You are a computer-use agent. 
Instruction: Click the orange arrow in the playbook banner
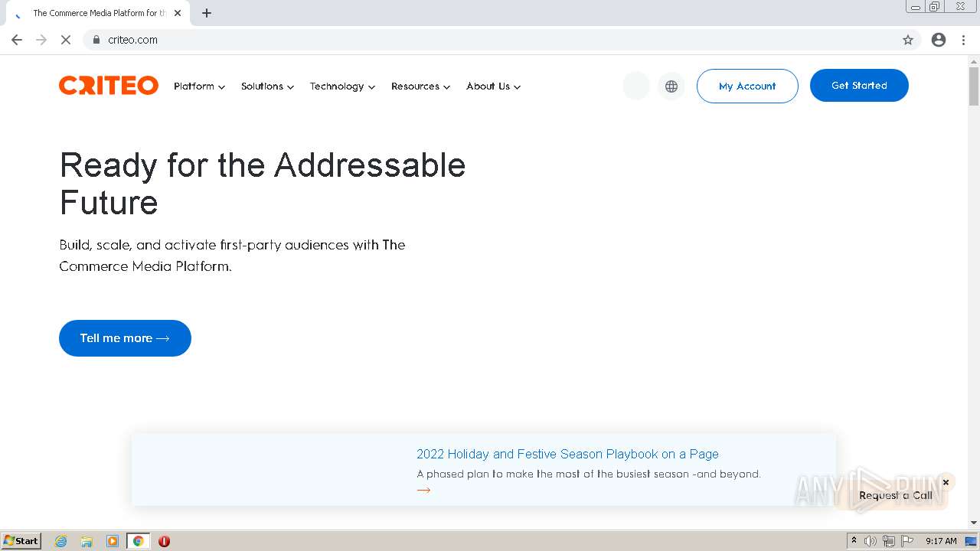click(423, 490)
